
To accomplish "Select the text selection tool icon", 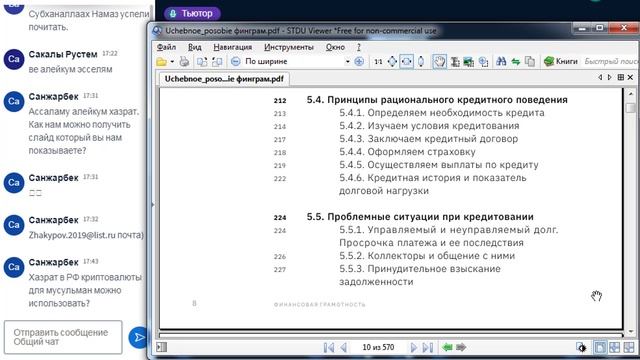I will click(x=455, y=62).
